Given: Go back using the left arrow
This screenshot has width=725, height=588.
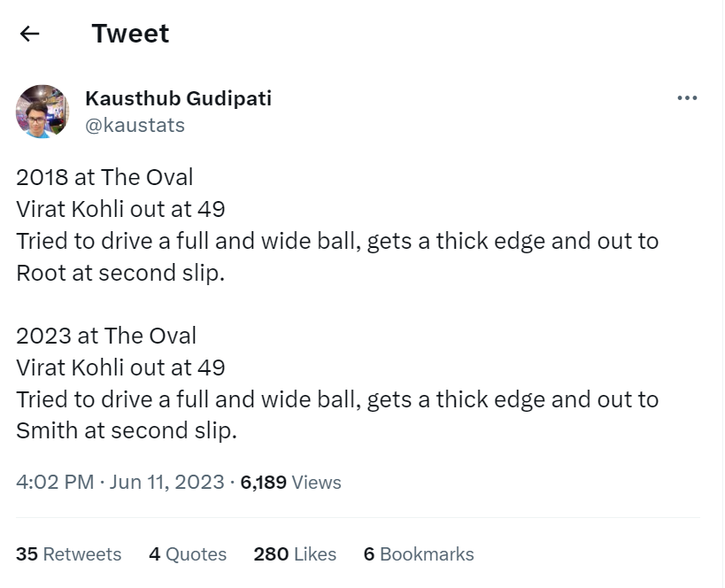Looking at the screenshot, I should pyautogui.click(x=30, y=34).
